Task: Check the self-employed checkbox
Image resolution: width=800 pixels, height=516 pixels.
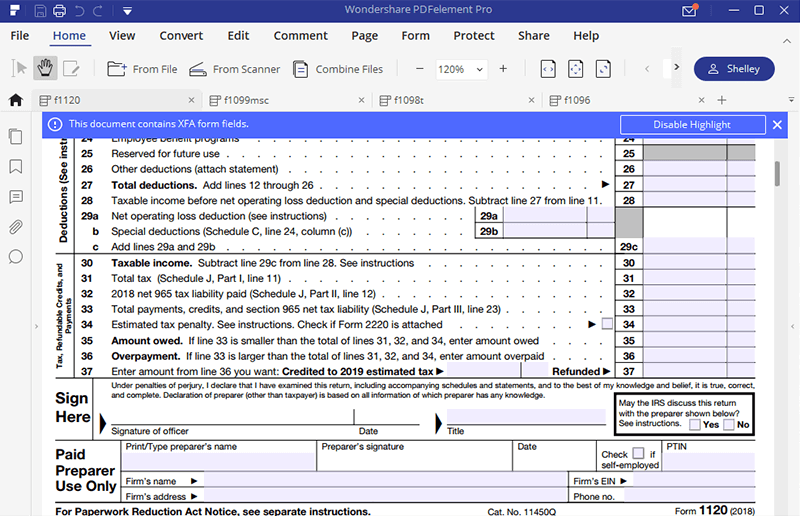Action: (638, 453)
